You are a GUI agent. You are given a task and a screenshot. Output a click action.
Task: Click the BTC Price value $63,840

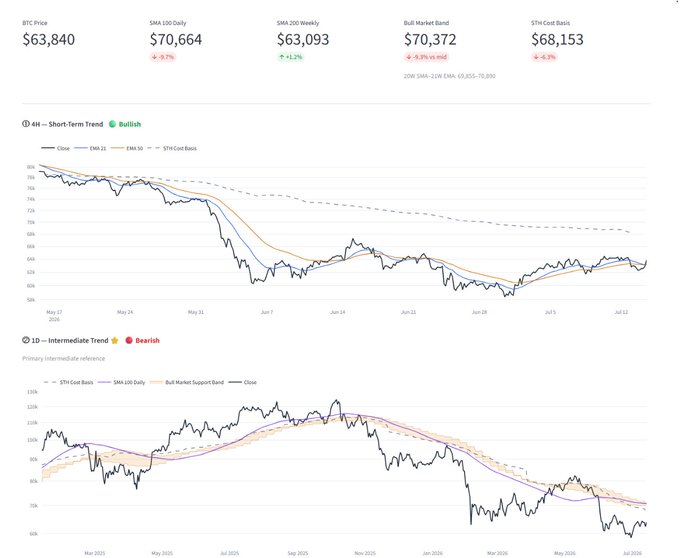49,39
